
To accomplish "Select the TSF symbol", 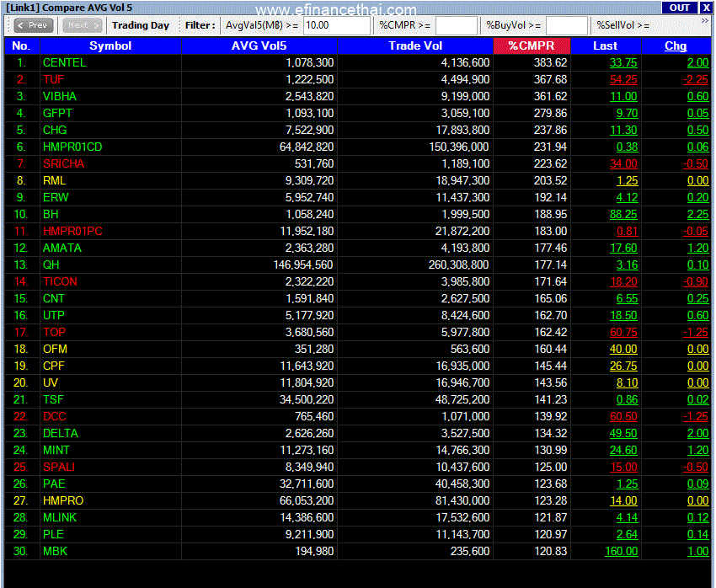I will (53, 400).
